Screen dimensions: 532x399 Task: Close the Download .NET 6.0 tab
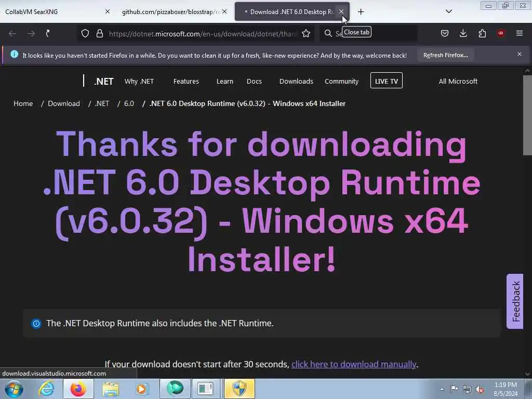click(341, 11)
